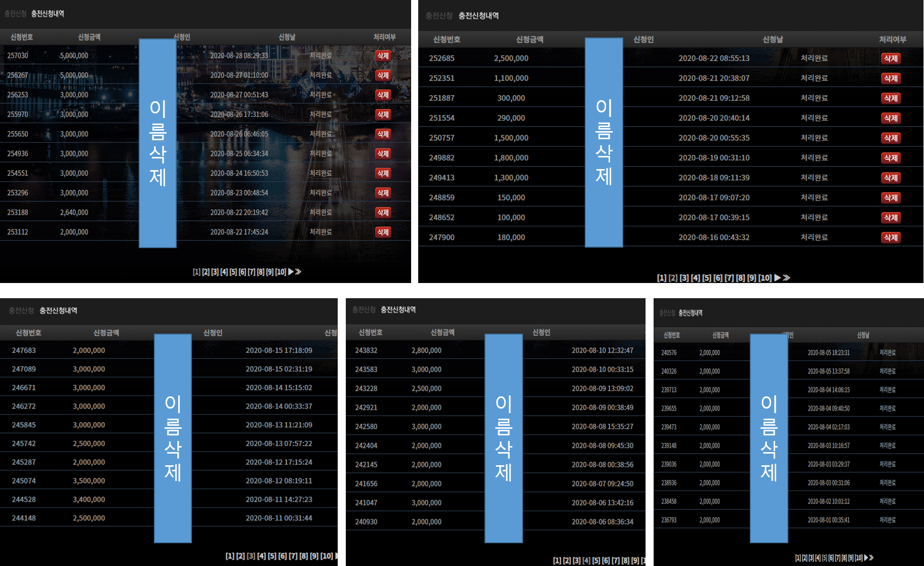
Task: Click last-page double arrow below request 253112
Action: point(298,272)
